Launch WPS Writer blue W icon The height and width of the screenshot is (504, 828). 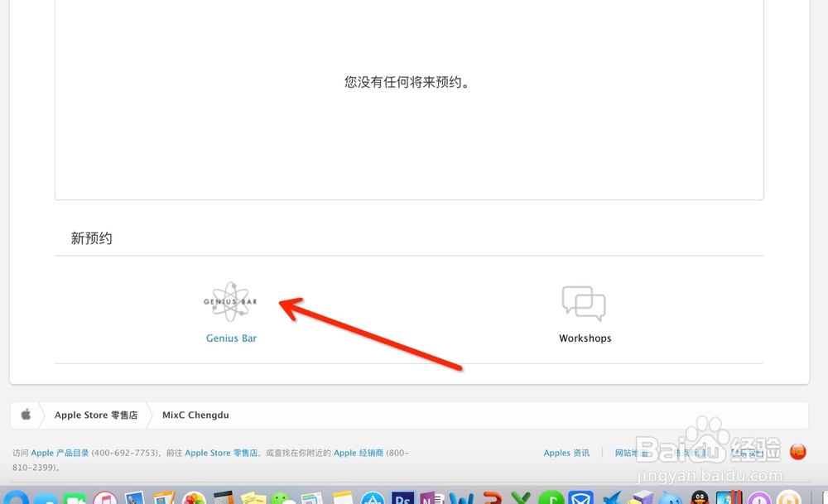461,498
